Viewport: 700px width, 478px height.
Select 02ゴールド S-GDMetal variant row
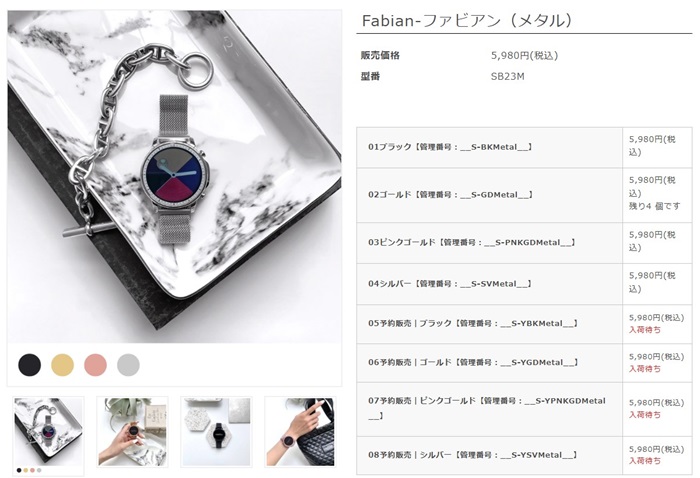(524, 195)
